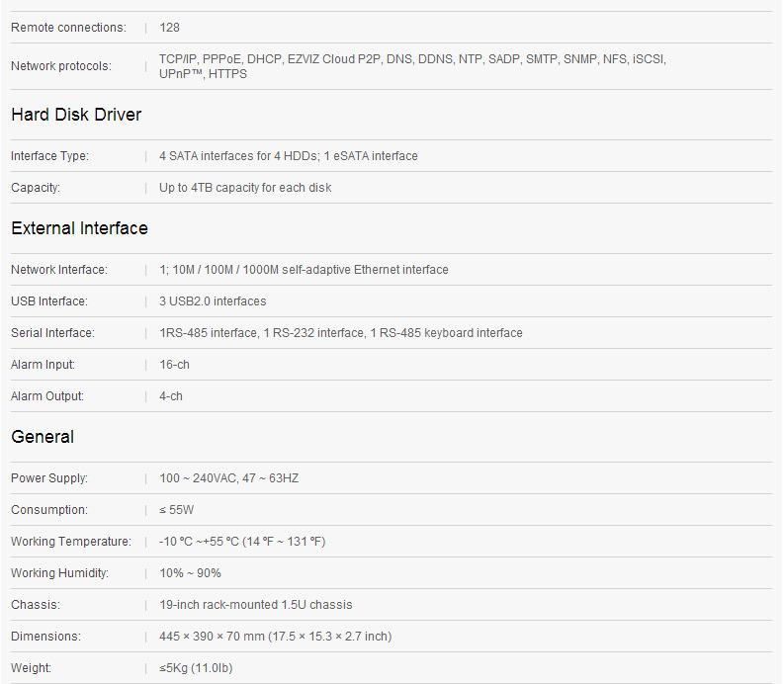Select the Interface Type label

tap(49, 156)
